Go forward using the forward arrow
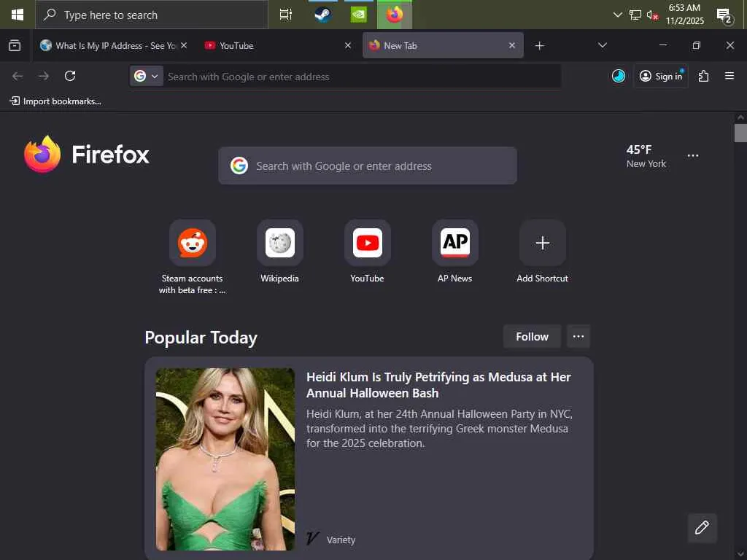This screenshot has width=747, height=560. click(43, 76)
